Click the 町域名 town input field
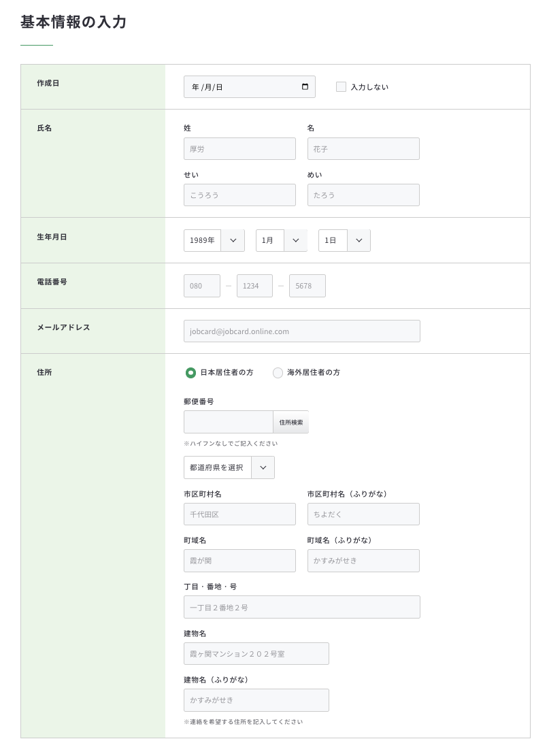 coord(239,560)
